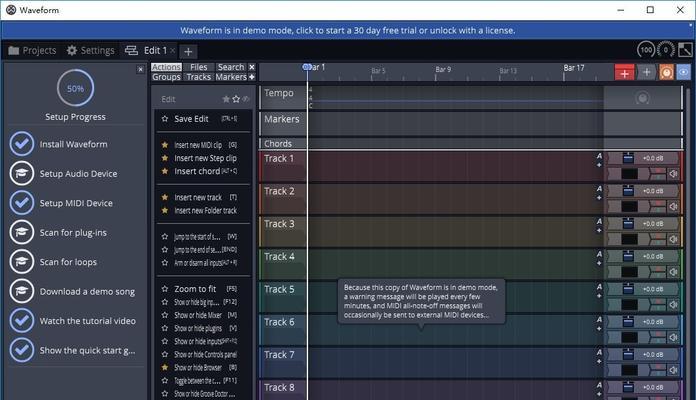Click the 50% Setup Progress ring
Image resolution: width=696 pixels, height=400 pixels.
tap(75, 88)
